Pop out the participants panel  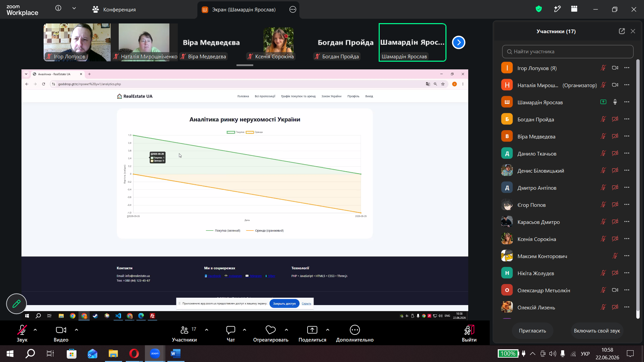coord(622,31)
